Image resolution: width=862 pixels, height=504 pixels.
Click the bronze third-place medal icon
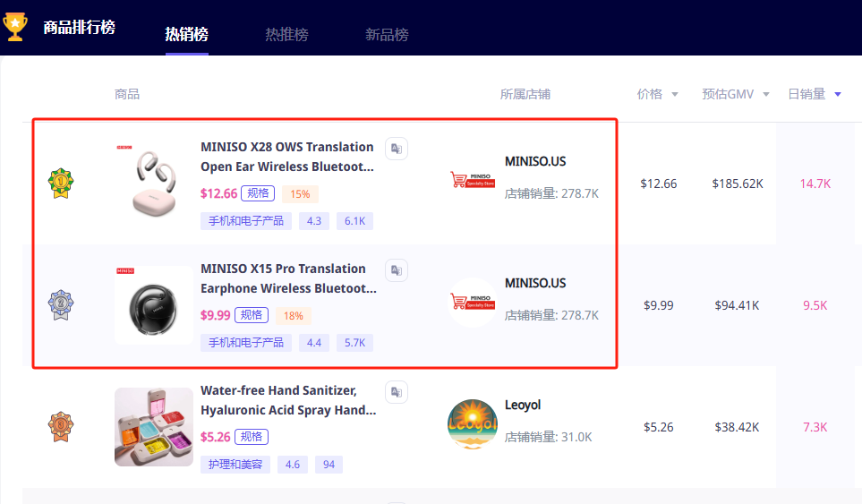pos(61,427)
